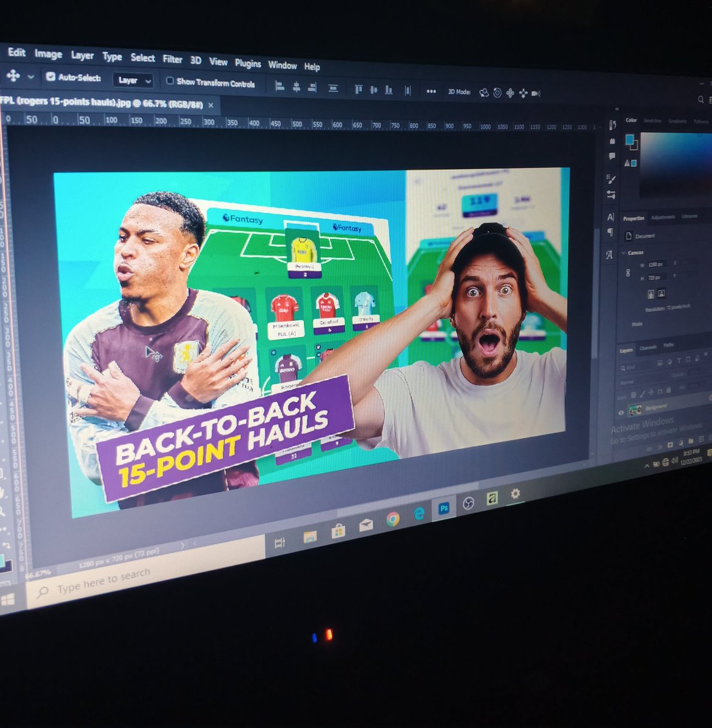This screenshot has height=728, width=712.
Task: Set canvas orientation to portrait
Action: (x=650, y=294)
